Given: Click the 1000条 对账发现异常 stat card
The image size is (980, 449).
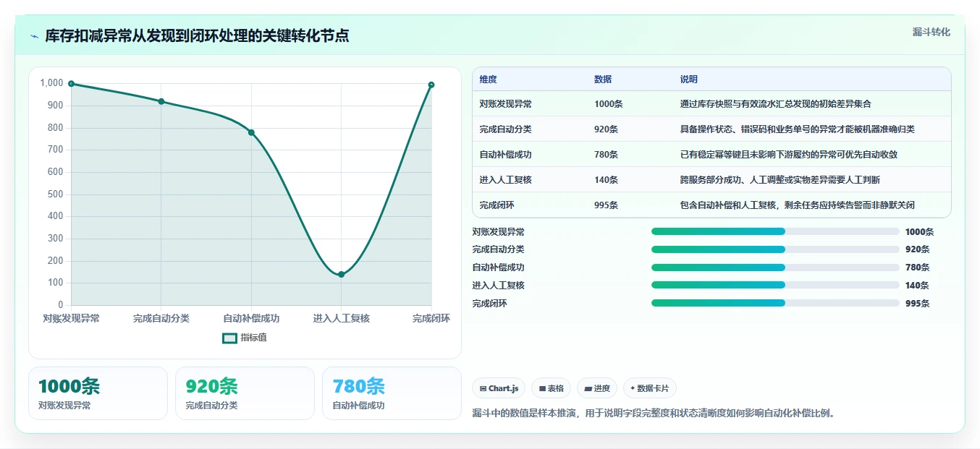Looking at the screenshot, I should click(x=98, y=393).
